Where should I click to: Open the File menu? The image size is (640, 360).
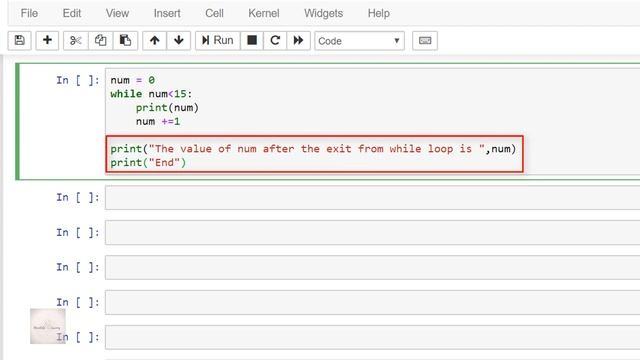(29, 13)
